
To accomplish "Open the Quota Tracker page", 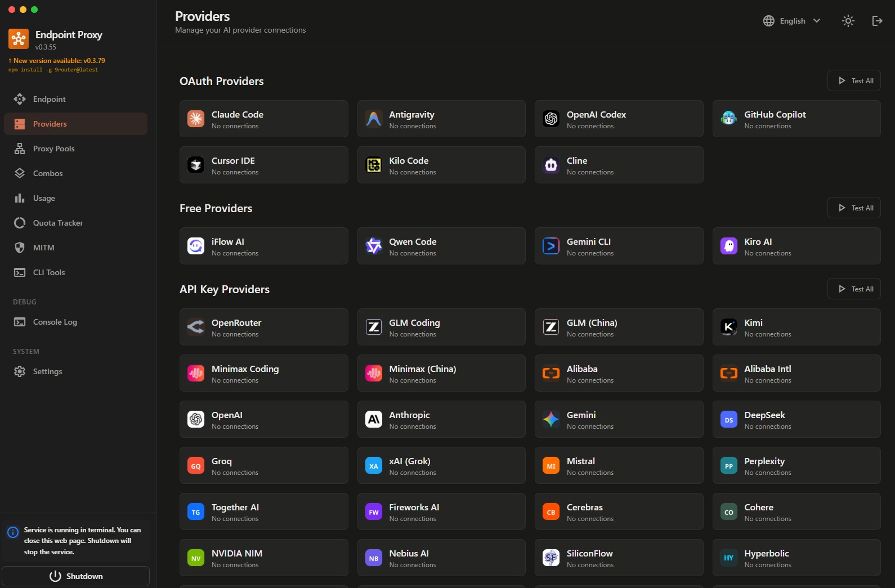I will [57, 223].
